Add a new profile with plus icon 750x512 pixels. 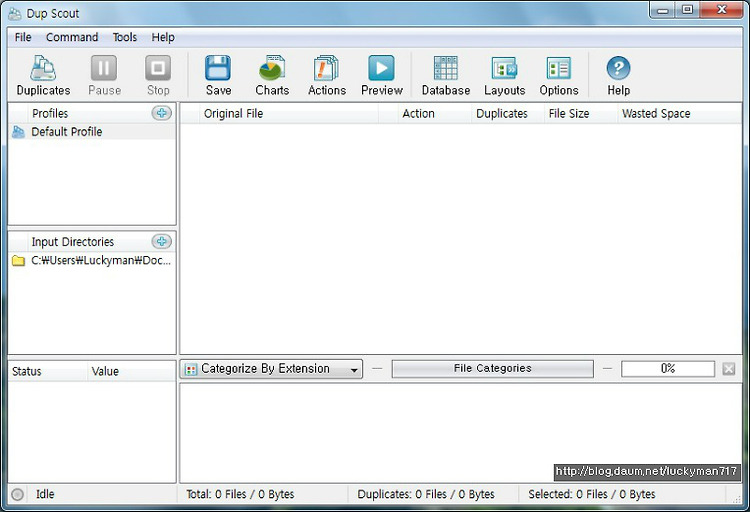162,113
